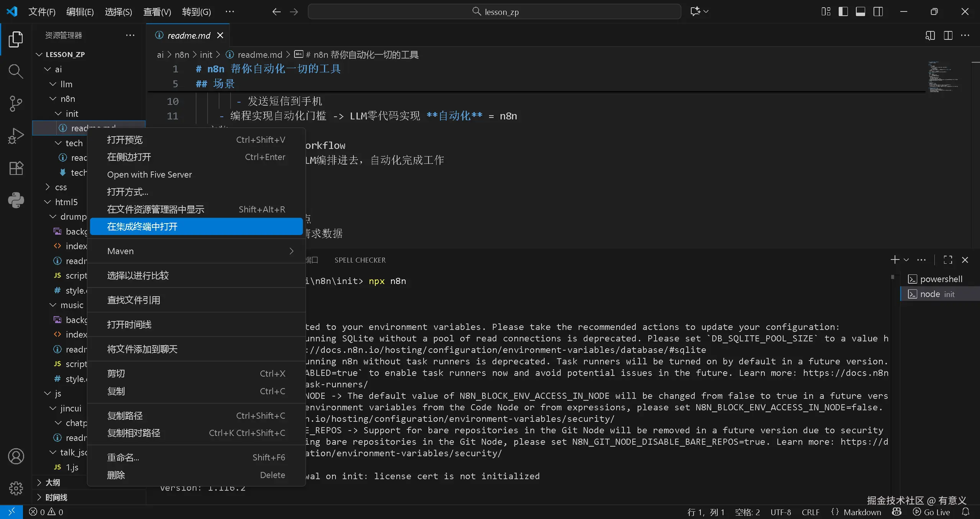Click the Accounts icon

16,456
